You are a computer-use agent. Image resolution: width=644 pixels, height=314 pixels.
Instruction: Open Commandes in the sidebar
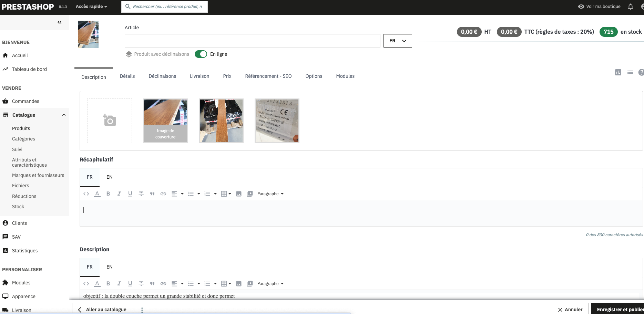(x=25, y=101)
